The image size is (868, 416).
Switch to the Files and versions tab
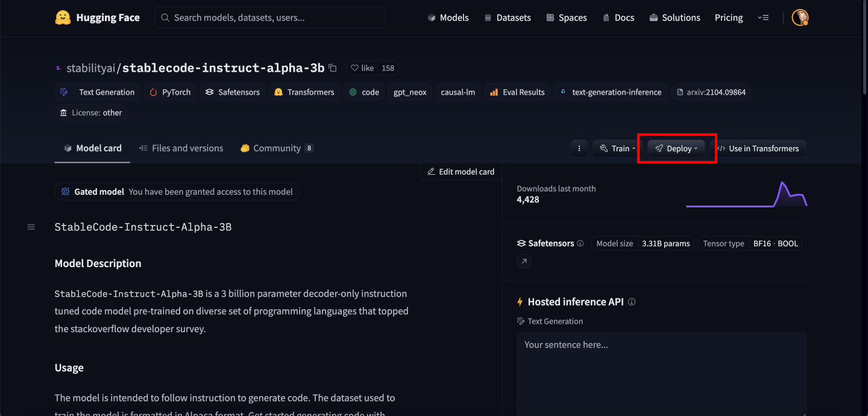[x=181, y=148]
